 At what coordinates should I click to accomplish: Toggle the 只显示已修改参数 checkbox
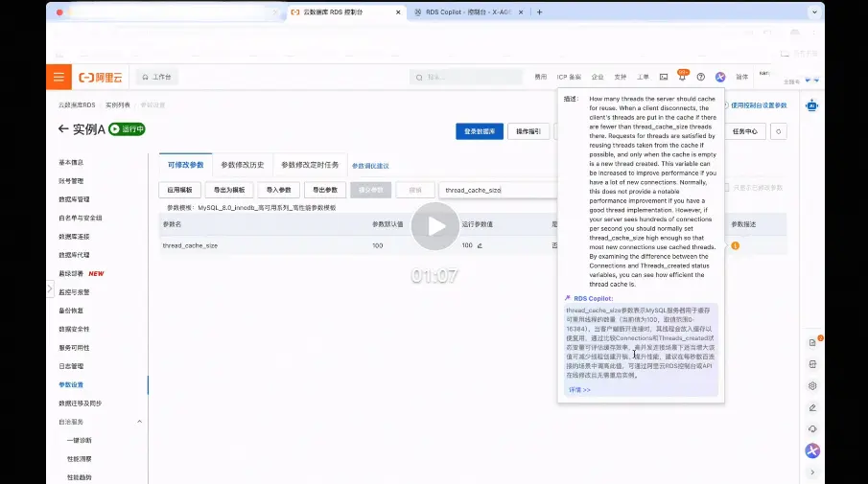pos(727,188)
